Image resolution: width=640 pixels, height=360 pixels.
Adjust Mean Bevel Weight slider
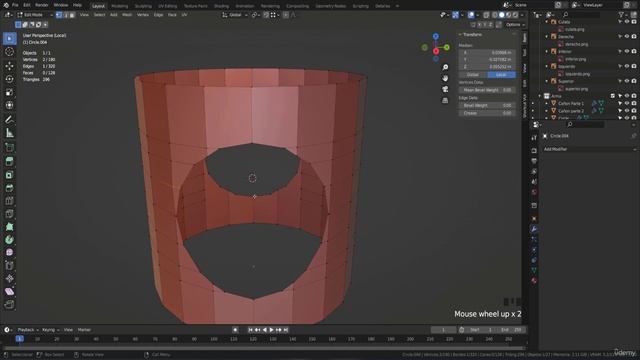tap(487, 90)
